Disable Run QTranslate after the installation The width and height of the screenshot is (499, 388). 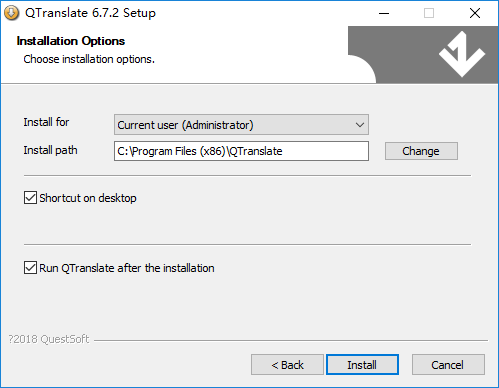(30, 268)
